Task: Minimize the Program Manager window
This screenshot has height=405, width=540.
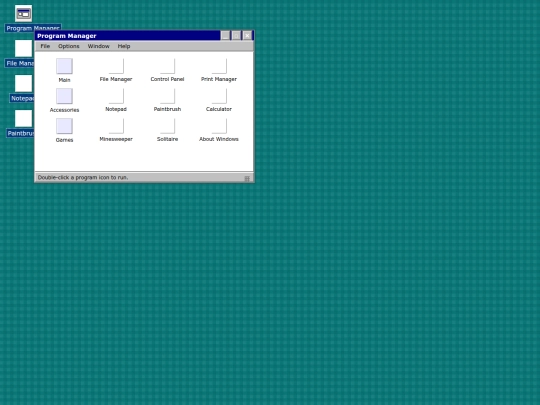Action: 225,35
